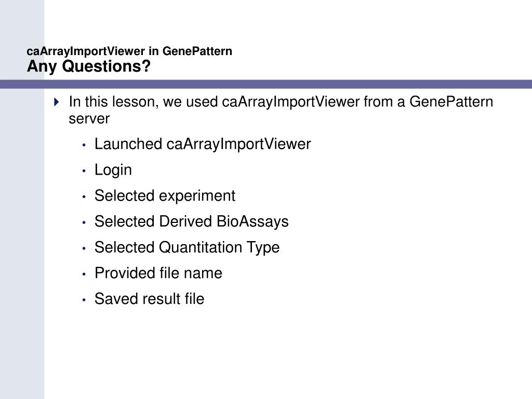Click the bullet dot before 'Selected experiment'
The image size is (532, 399).
(x=84, y=197)
